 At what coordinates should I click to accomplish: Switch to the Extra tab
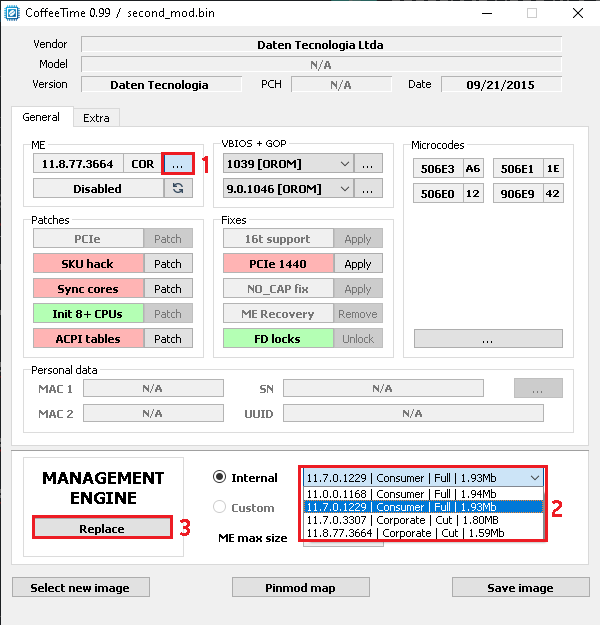click(97, 118)
